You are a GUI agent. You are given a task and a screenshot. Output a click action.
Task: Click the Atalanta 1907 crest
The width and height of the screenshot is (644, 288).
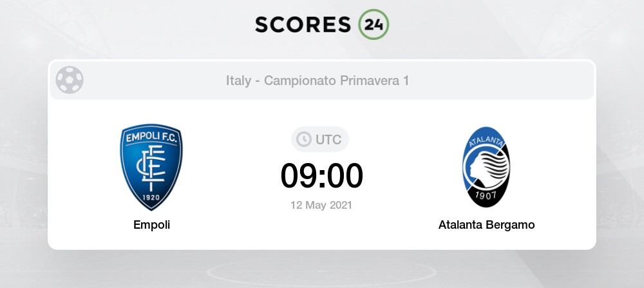486,167
